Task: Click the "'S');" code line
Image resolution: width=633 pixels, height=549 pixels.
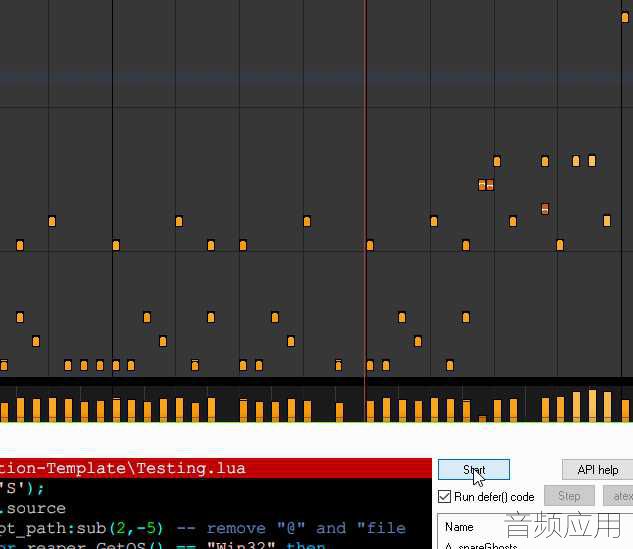Action: pos(22,488)
